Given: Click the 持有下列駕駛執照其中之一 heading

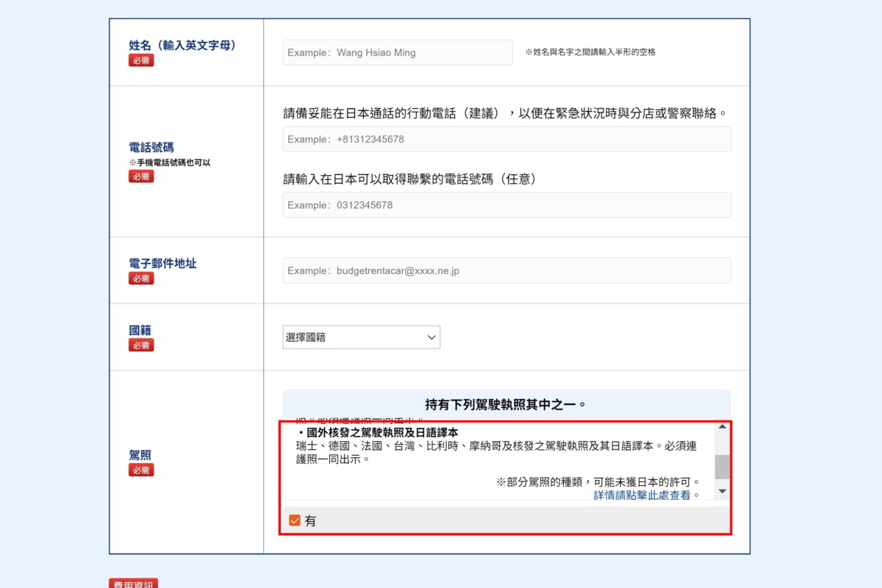Looking at the screenshot, I should click(x=506, y=404).
